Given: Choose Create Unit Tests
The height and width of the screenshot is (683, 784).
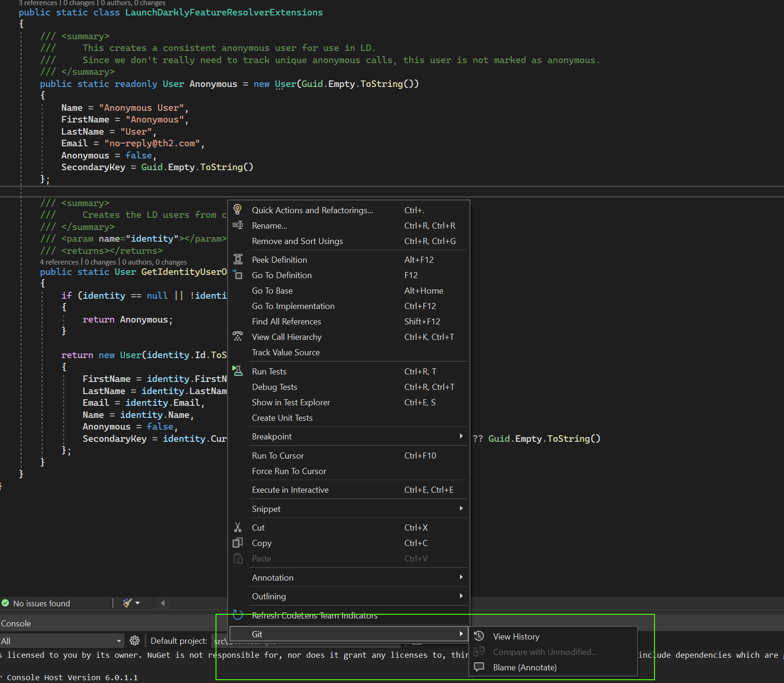Looking at the screenshot, I should coord(348,418).
